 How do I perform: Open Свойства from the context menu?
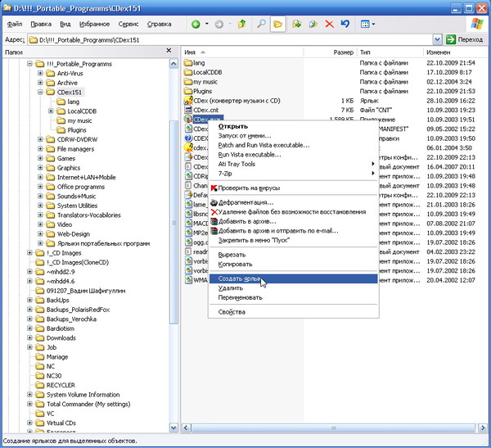pyautogui.click(x=293, y=312)
